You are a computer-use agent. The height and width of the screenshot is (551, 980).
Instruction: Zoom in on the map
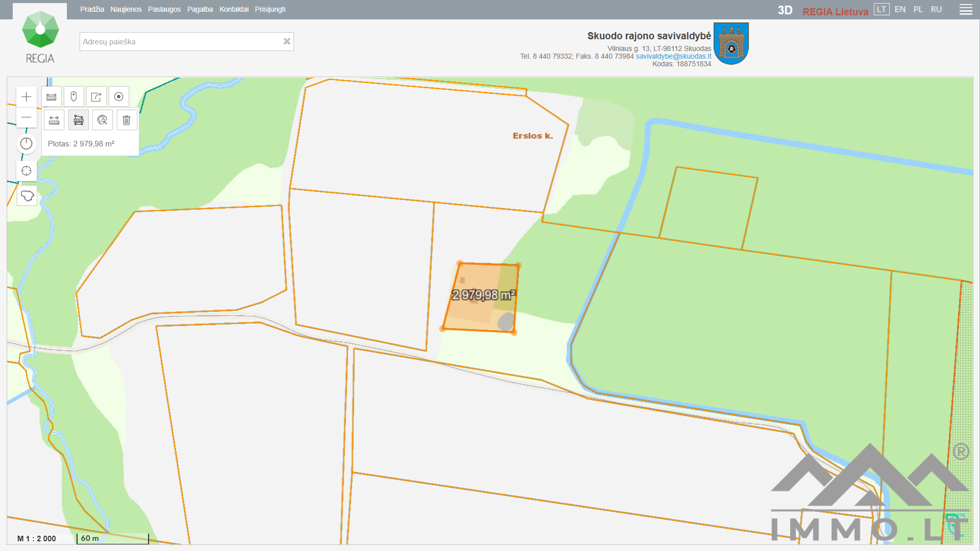tap(27, 97)
